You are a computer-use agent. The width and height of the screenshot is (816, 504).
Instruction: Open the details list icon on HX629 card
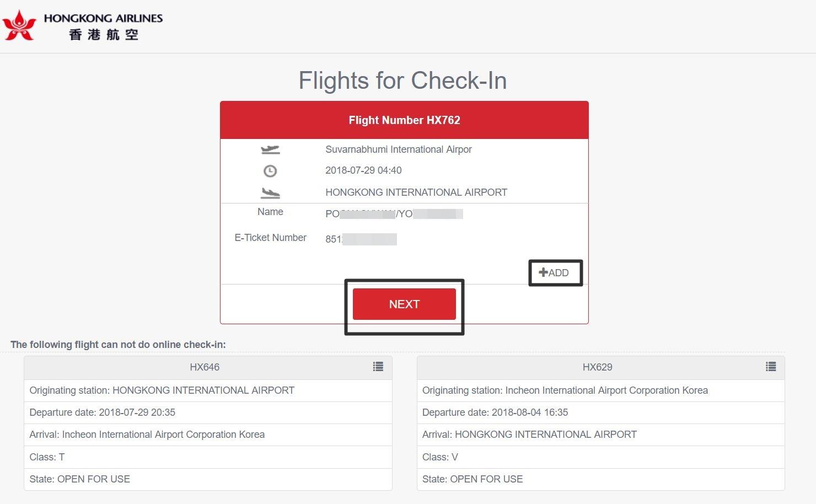[771, 366]
